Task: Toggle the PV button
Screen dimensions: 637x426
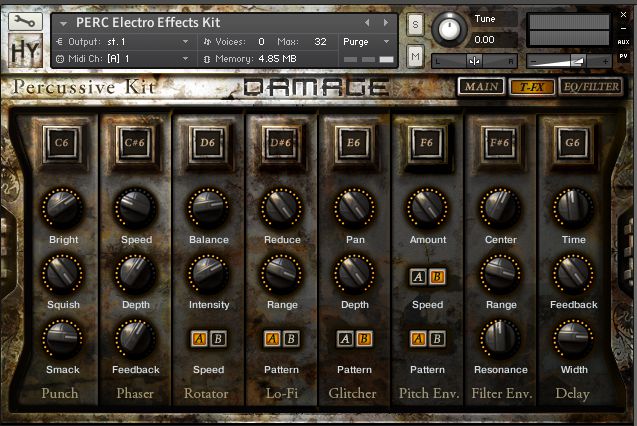Action: click(x=623, y=56)
